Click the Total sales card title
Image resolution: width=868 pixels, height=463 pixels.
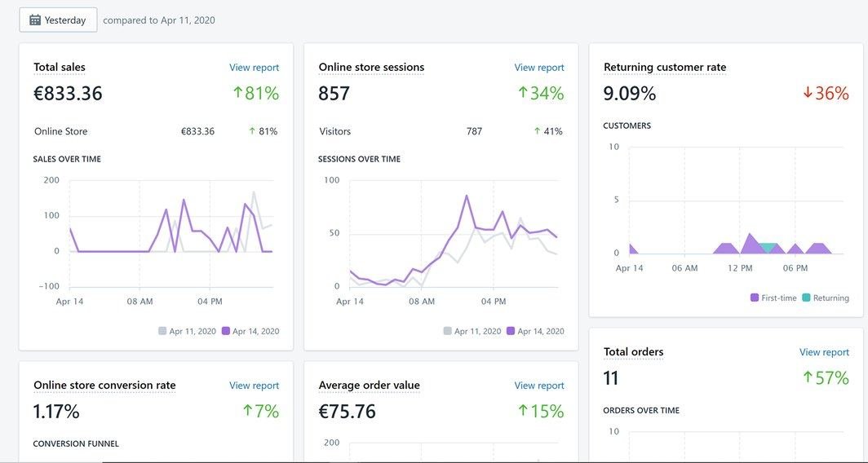tap(60, 68)
